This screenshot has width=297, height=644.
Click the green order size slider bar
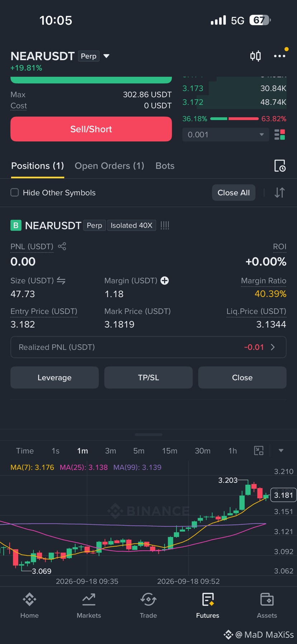[x=91, y=80]
